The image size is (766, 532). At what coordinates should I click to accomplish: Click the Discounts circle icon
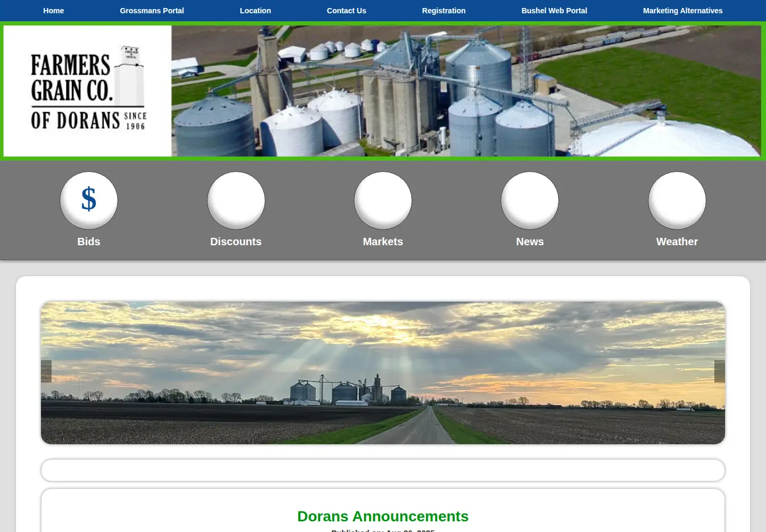pos(236,200)
